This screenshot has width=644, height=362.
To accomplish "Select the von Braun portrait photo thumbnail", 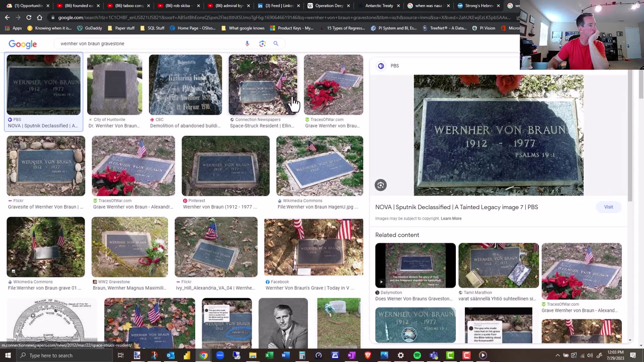I will point(283,323).
